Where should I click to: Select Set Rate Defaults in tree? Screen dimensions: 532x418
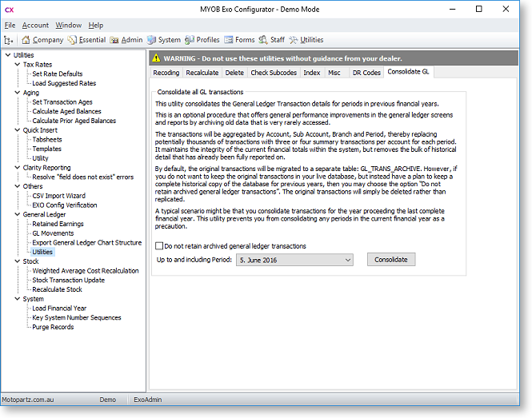tap(58, 74)
